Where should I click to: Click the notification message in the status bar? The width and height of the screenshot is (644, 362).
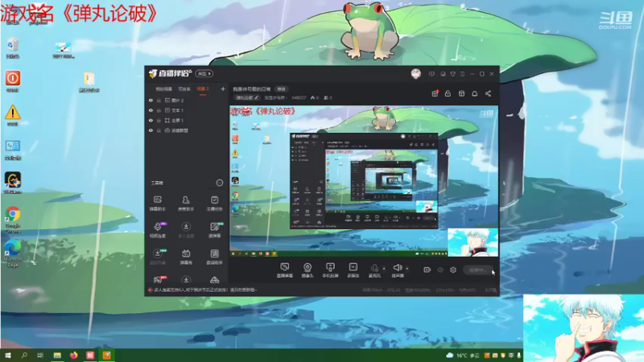pos(205,290)
